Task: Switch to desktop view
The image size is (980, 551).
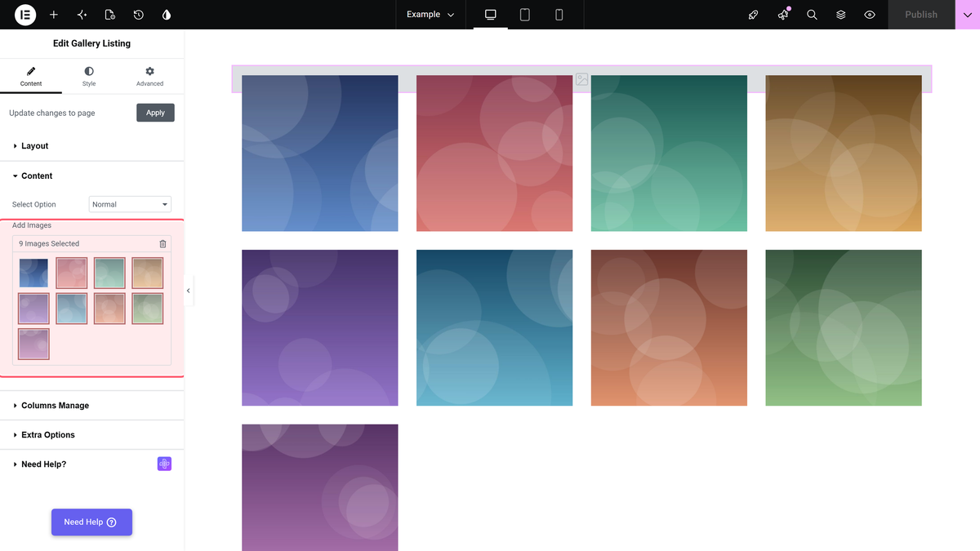Action: click(491, 15)
